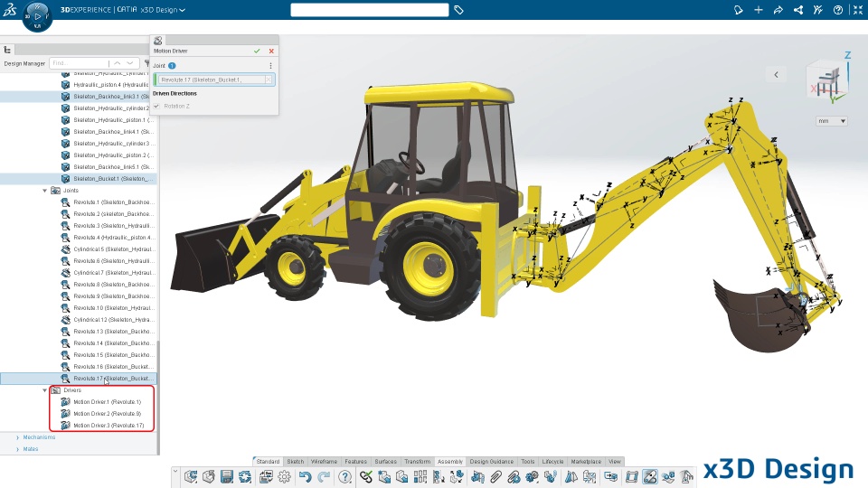Click the Save floppy-disk icon in the bottom toolbar
The height and width of the screenshot is (488, 868).
tap(226, 476)
